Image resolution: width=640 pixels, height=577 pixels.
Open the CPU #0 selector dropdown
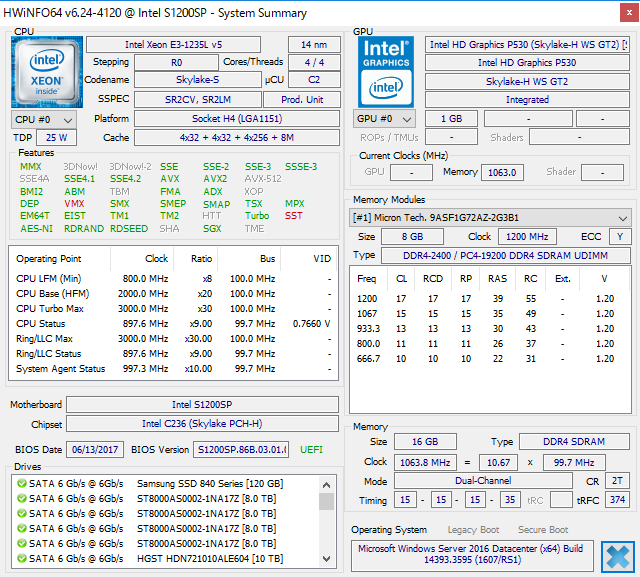point(44,120)
